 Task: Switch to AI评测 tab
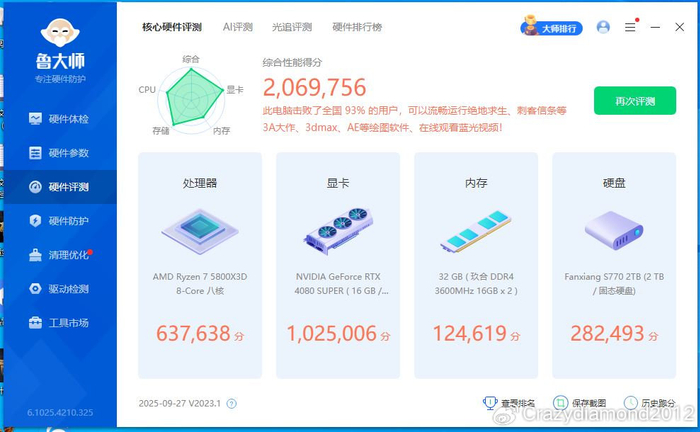(238, 27)
